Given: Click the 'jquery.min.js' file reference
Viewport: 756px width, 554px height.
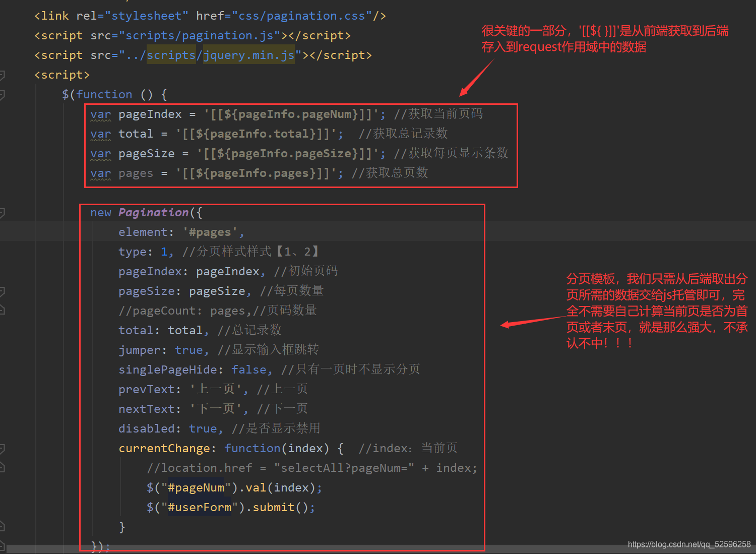Looking at the screenshot, I should 249,55.
